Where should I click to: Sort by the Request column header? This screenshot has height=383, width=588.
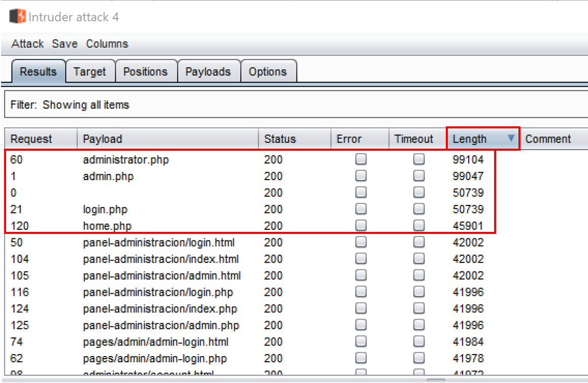point(41,139)
